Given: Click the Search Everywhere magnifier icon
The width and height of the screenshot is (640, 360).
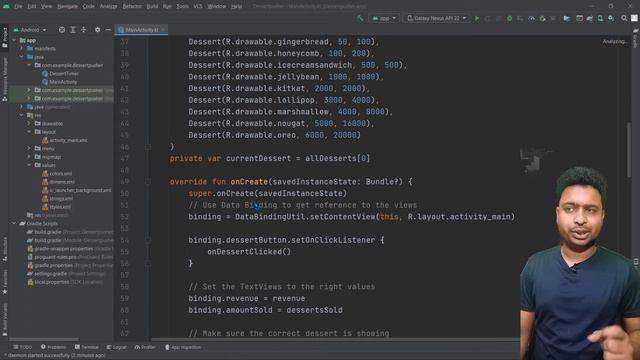Looking at the screenshot, I should click(624, 18).
